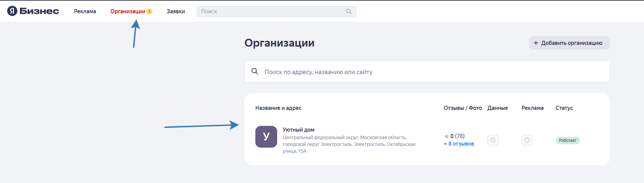Screen dimensions: 644x183
Task: Click the Статус column header
Action: click(x=564, y=108)
